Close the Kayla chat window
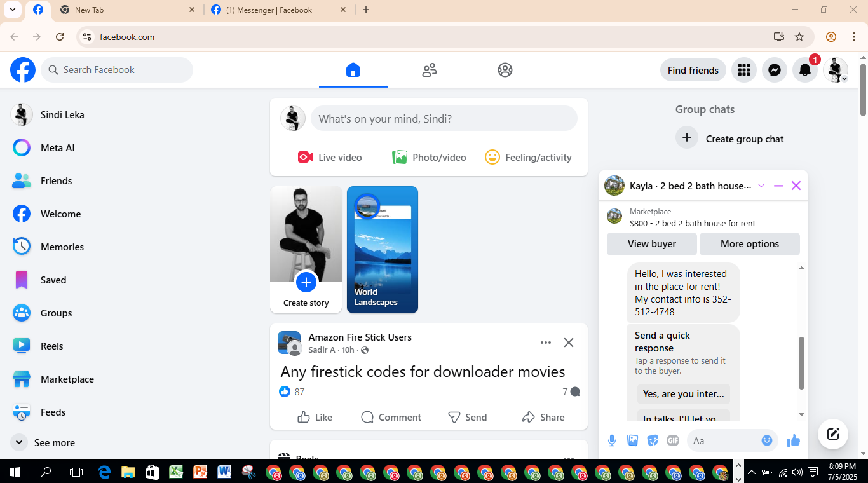This screenshot has width=868, height=483. pos(796,186)
